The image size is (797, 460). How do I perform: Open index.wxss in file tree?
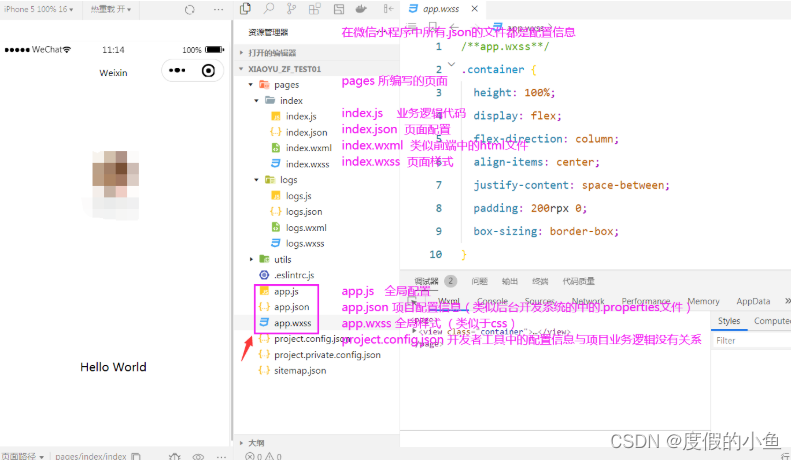[308, 164]
